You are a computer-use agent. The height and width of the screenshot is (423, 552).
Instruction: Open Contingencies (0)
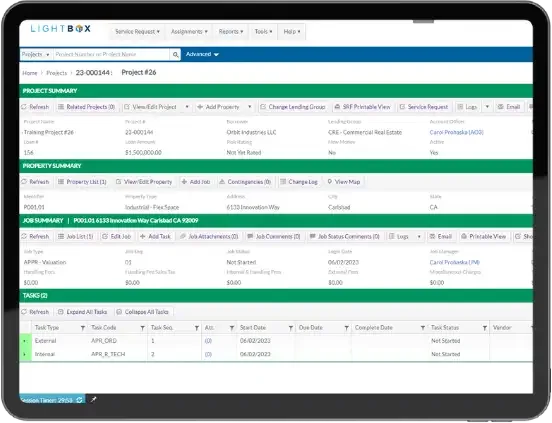pyautogui.click(x=245, y=182)
